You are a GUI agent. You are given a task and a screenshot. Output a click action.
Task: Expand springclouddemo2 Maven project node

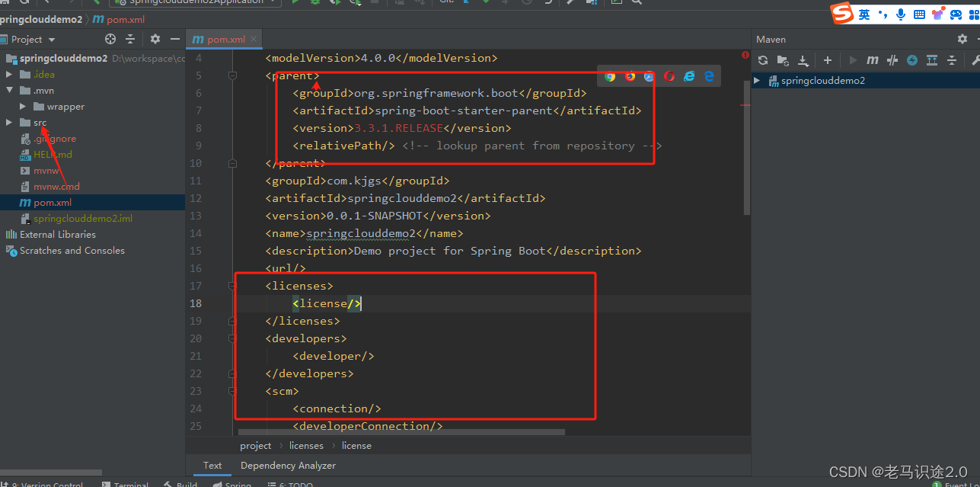(757, 80)
